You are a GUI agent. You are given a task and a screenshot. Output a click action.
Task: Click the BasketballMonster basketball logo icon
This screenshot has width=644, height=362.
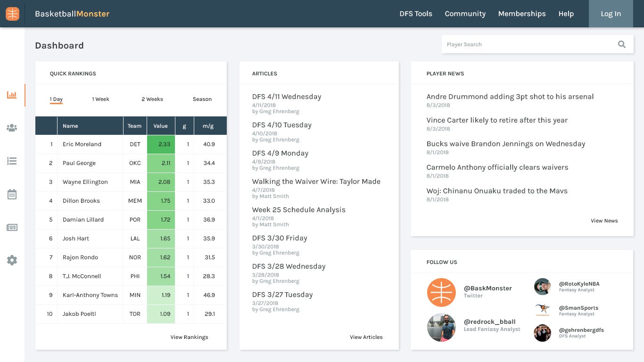point(13,14)
